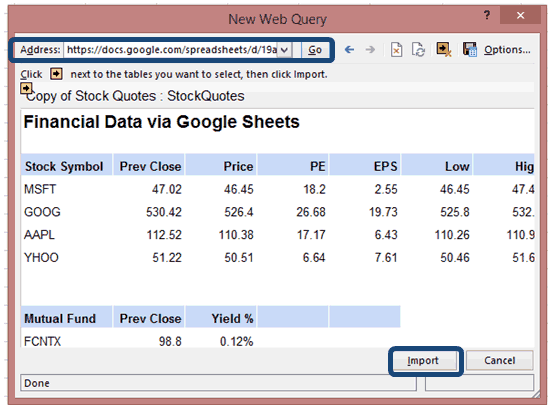This screenshot has height=410, width=552.
Task: Click the Forward arrow in the toolbar
Action: point(370,50)
